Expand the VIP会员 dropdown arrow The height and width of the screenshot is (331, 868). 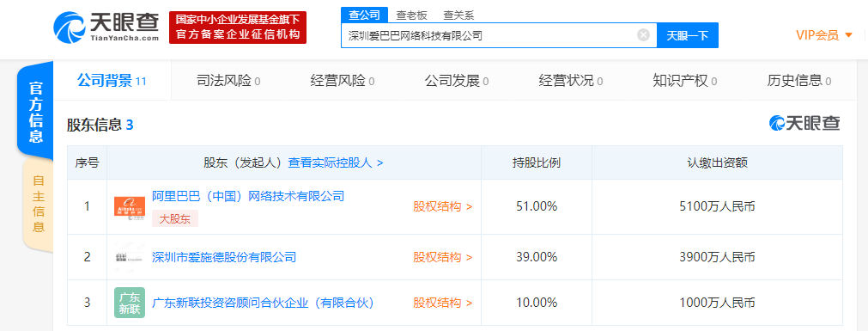coord(849,36)
